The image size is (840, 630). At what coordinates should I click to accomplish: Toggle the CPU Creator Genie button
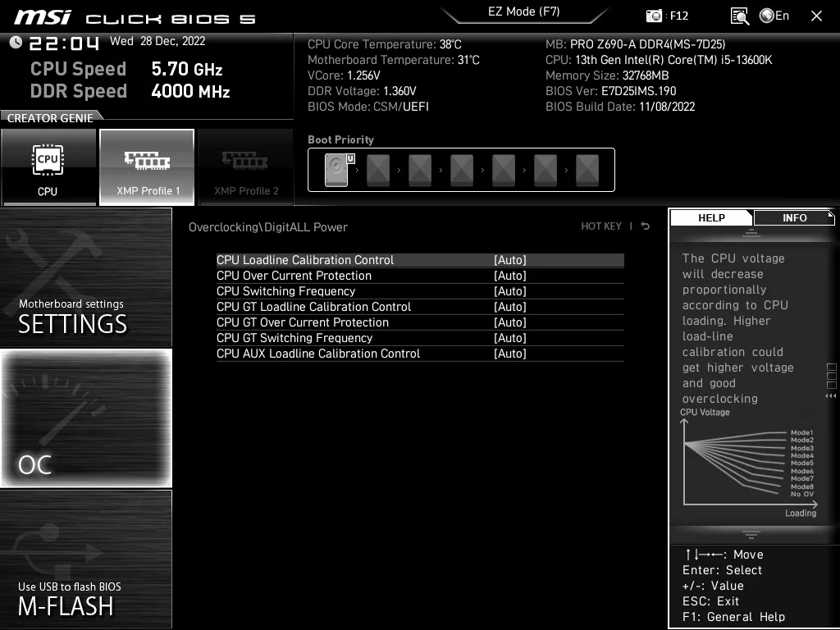[x=48, y=167]
